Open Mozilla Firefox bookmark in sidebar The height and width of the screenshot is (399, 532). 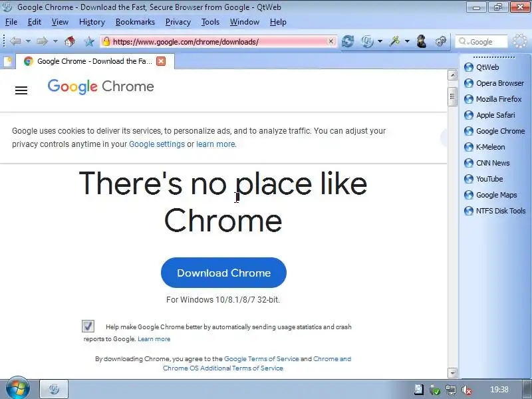point(493,99)
